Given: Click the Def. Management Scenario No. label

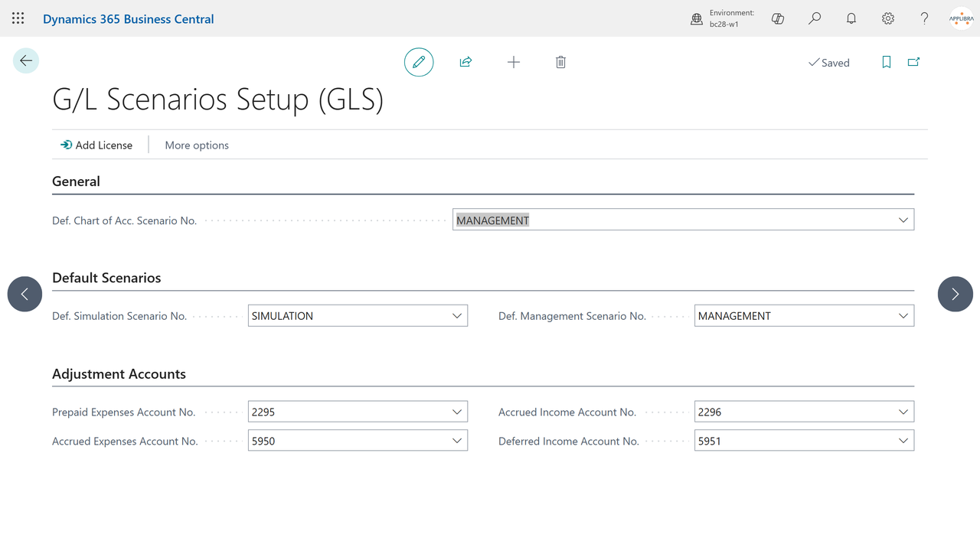Looking at the screenshot, I should pyautogui.click(x=572, y=315).
